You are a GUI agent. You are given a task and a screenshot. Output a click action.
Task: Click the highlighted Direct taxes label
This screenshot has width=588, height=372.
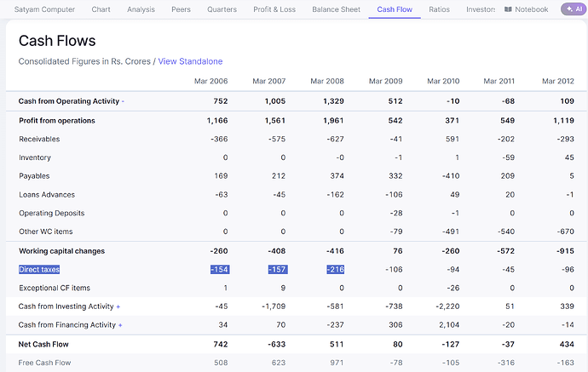tap(39, 269)
